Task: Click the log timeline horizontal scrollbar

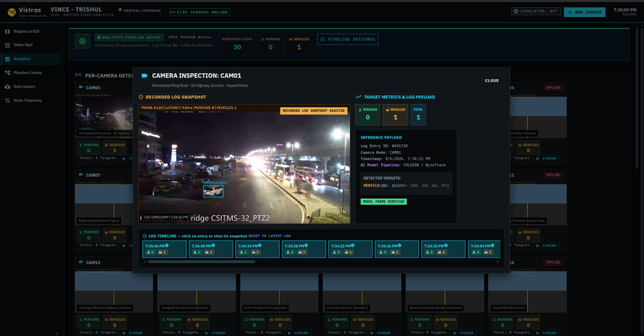Action: click(202, 262)
